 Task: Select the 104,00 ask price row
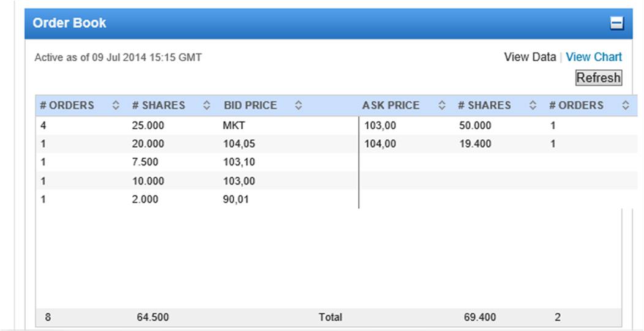380,144
